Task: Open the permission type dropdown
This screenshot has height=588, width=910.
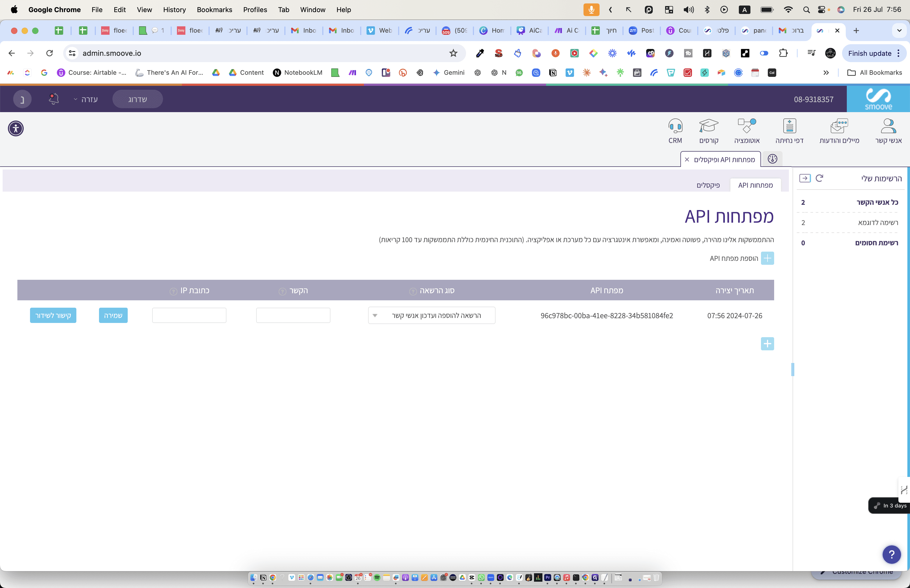Action: 432,315
